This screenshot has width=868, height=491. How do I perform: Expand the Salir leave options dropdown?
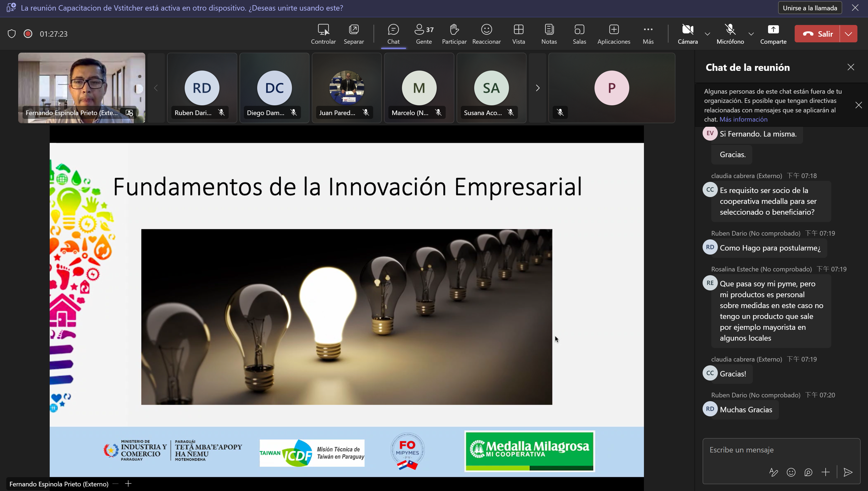point(848,34)
